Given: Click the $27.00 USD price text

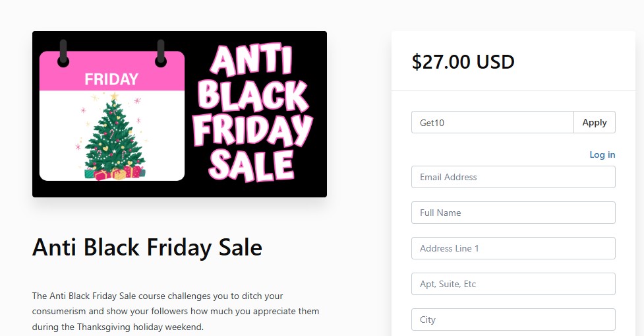Looking at the screenshot, I should coord(463,62).
